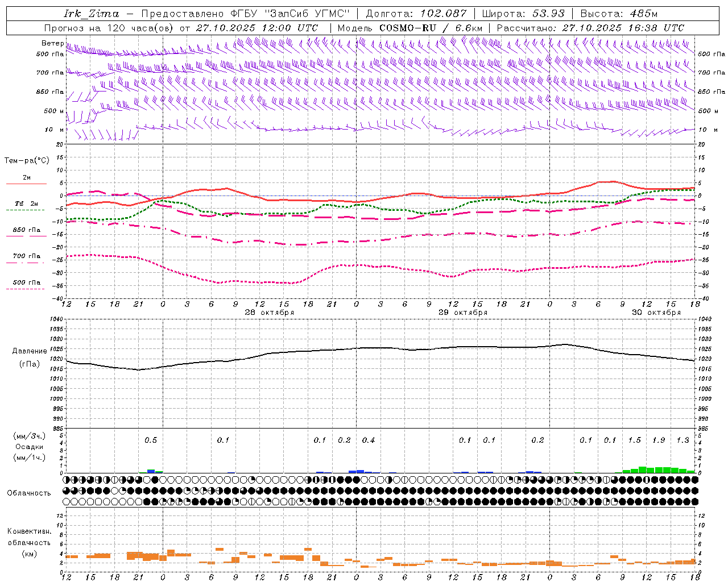The width and height of the screenshot is (728, 582).
Task: Click the "28 октября" date label
Action: pos(270,313)
